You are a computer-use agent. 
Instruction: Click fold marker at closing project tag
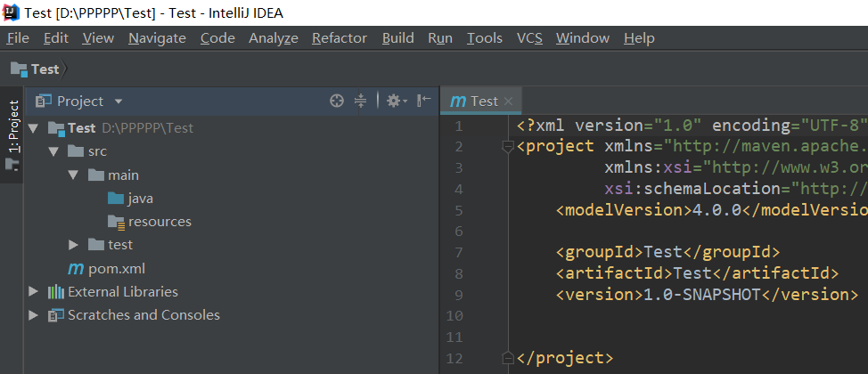(x=506, y=358)
